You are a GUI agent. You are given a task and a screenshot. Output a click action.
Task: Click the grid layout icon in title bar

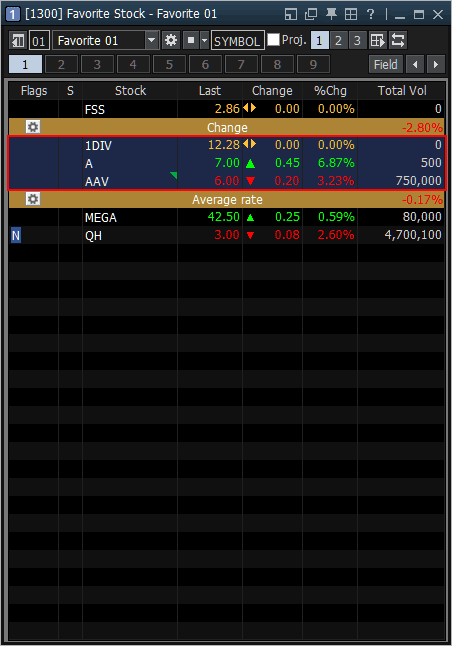(x=351, y=14)
